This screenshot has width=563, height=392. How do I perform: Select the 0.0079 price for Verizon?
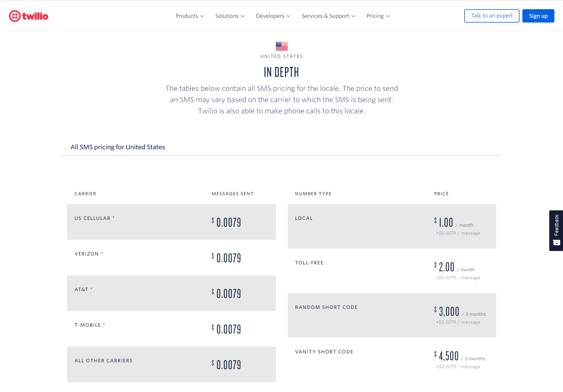226,258
